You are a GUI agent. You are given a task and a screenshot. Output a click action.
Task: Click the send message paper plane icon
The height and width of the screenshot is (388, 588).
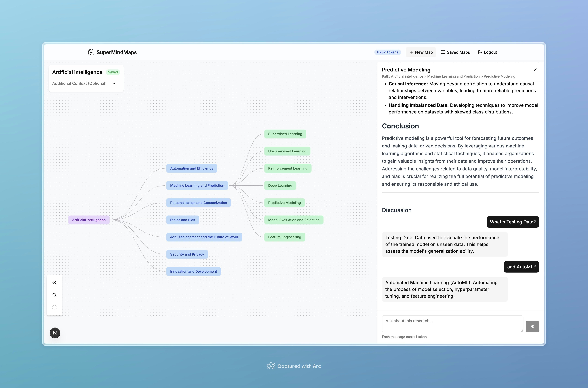coord(532,327)
